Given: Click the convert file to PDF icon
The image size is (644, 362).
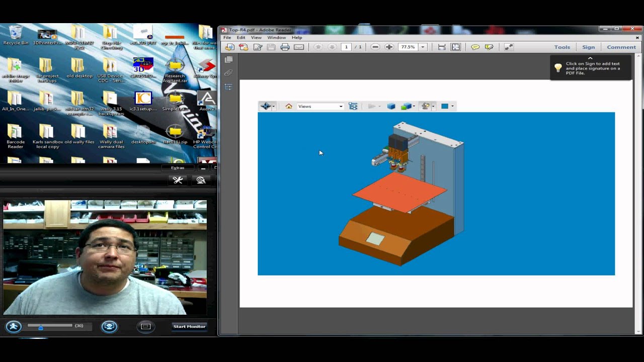Looking at the screenshot, I should point(244,47).
